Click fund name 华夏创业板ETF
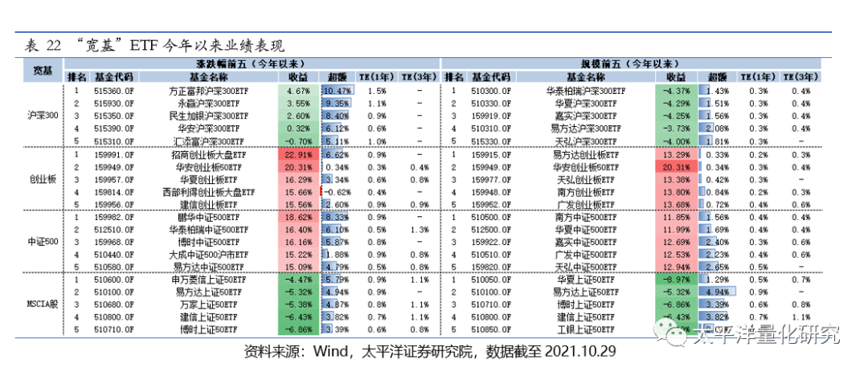Image resolution: width=868 pixels, height=372 pixels. point(209,179)
